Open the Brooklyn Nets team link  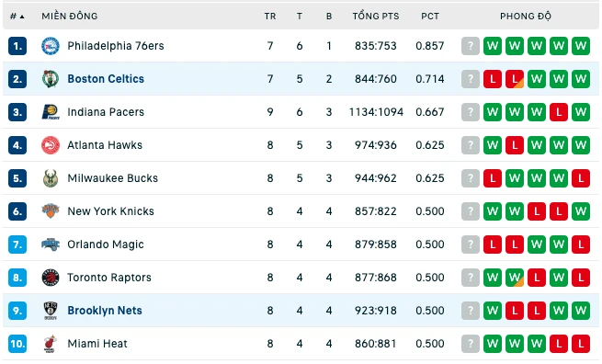point(105,311)
